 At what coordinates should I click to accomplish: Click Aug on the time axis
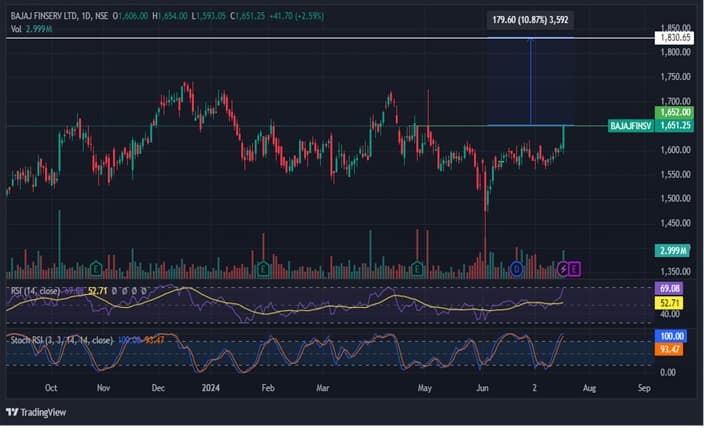pyautogui.click(x=590, y=388)
